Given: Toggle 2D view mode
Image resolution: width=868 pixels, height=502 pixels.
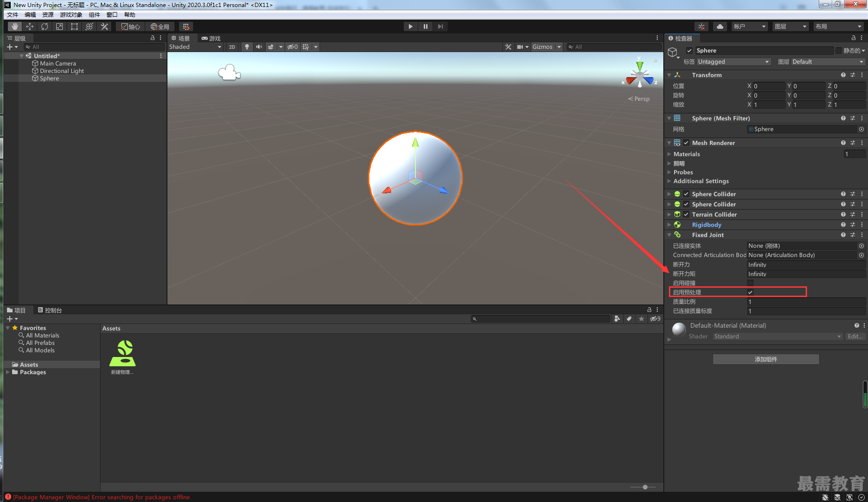Looking at the screenshot, I should tap(232, 47).
